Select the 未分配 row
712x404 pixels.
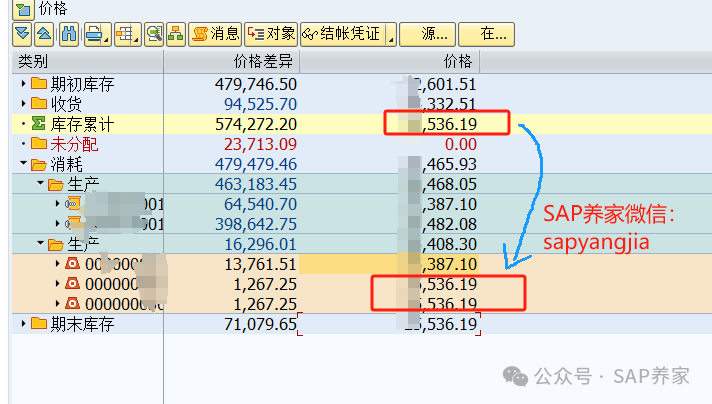click(x=71, y=144)
